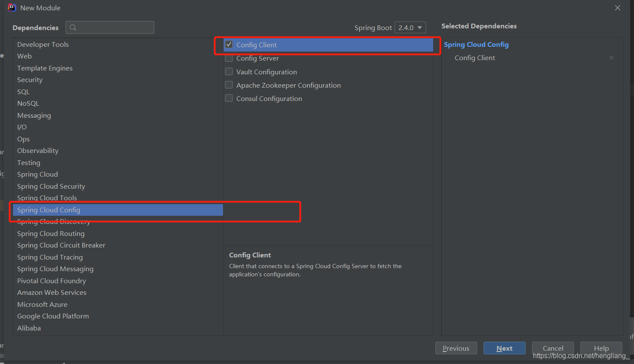634x364 pixels.
Task: Select the Spring Cloud Tracing category
Action: click(118, 257)
